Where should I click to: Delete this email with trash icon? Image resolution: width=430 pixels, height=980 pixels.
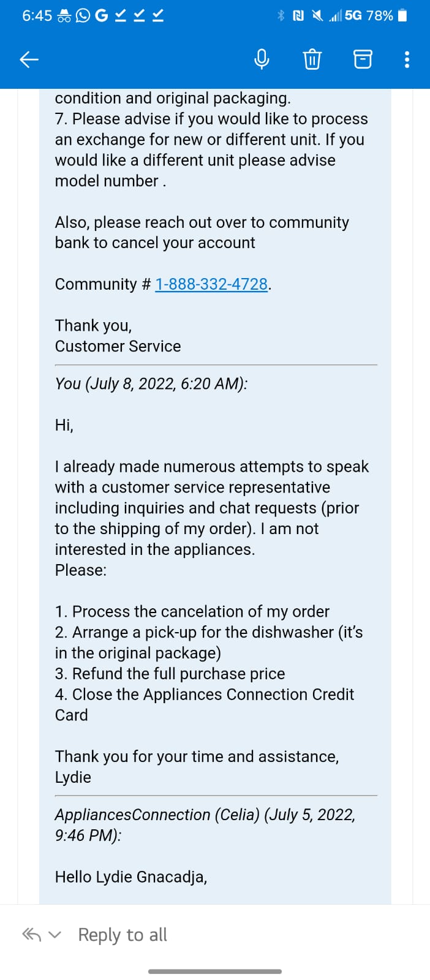(312, 59)
